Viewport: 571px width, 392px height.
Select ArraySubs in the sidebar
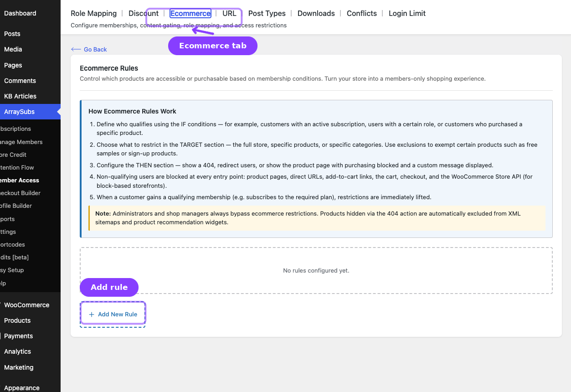coord(30,112)
